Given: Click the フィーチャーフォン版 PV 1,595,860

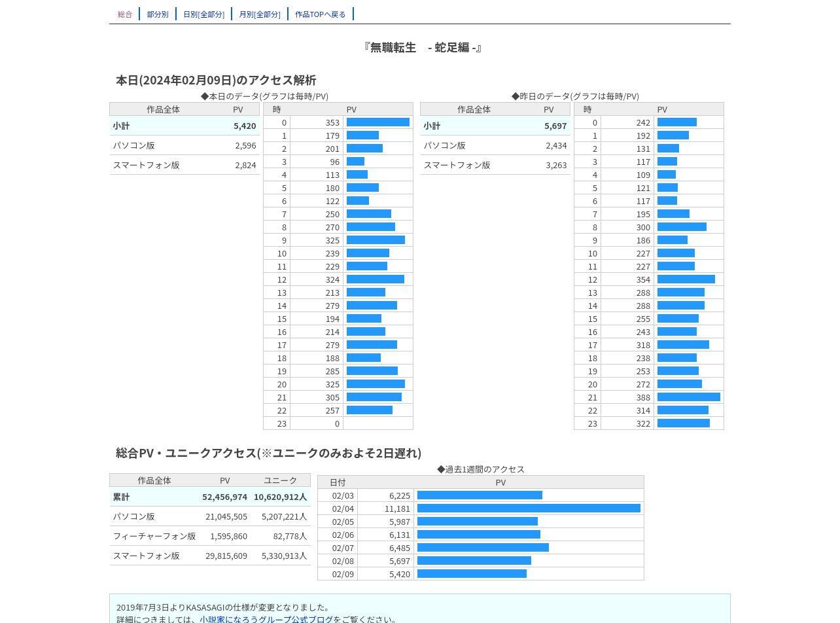Looking at the screenshot, I should [x=228, y=536].
